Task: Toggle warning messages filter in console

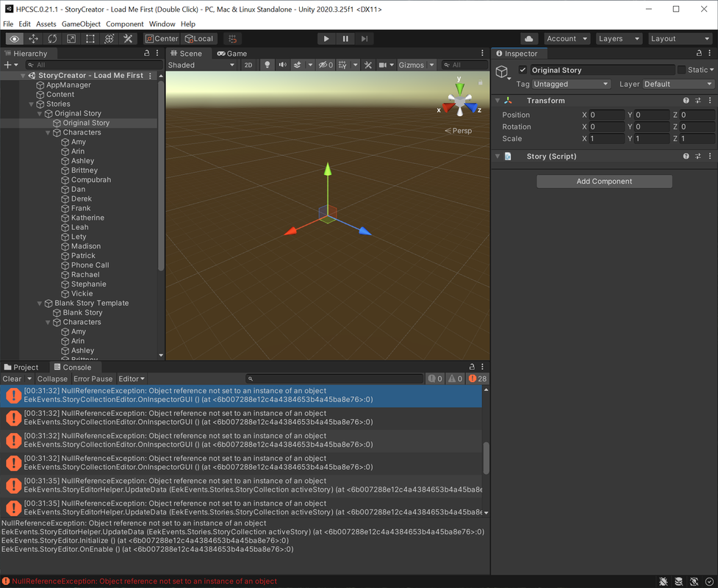Action: coord(456,379)
